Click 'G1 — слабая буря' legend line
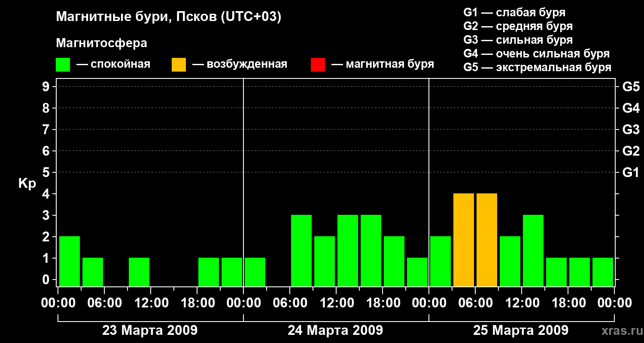Image resolution: width=644 pixels, height=343 pixels. 514,12
